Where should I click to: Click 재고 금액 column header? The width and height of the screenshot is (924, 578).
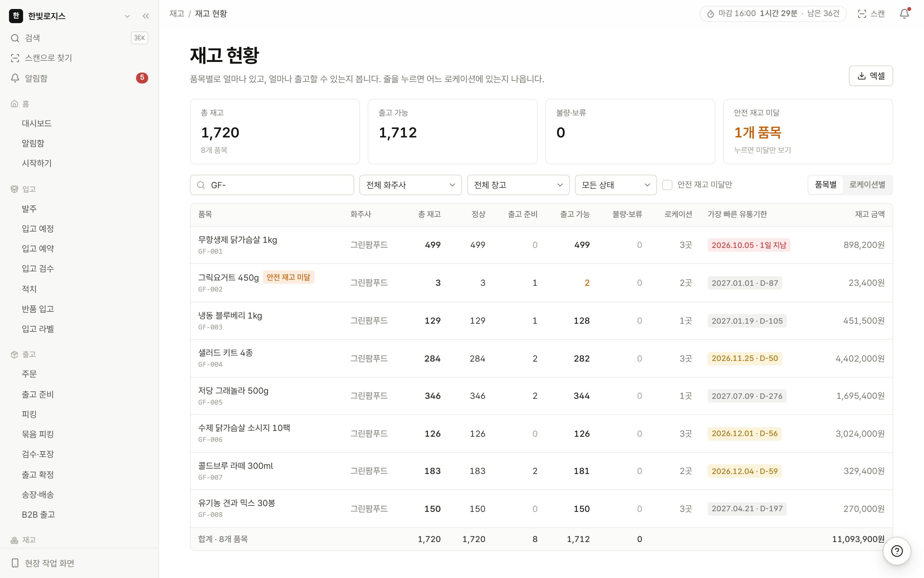point(869,214)
